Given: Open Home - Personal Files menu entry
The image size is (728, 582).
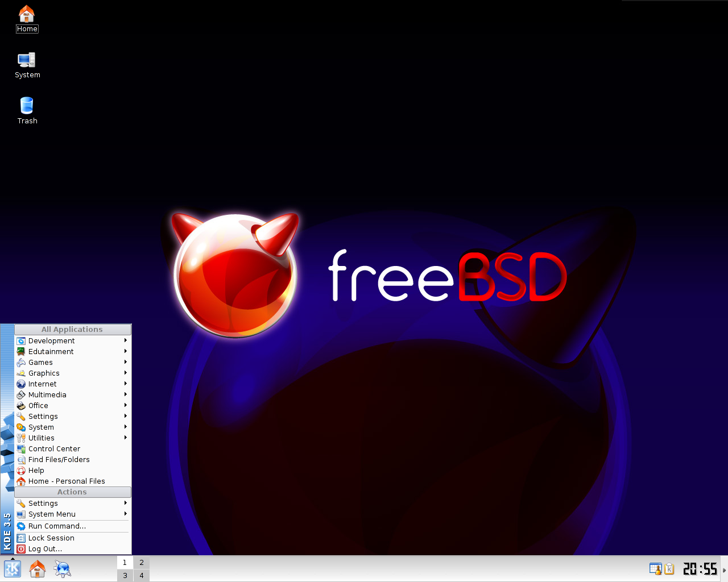Looking at the screenshot, I should (73, 481).
